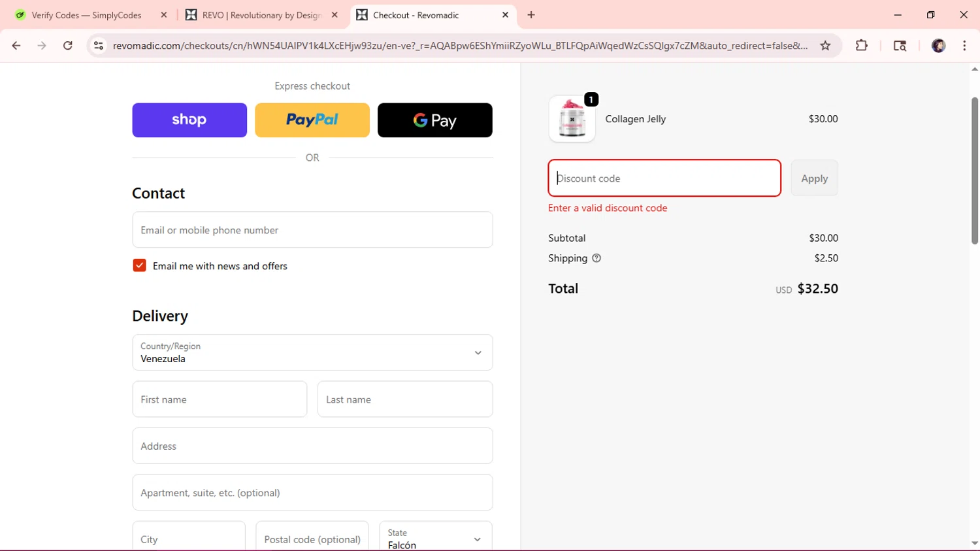
Task: Click the shipping help question mark icon
Action: point(596,258)
